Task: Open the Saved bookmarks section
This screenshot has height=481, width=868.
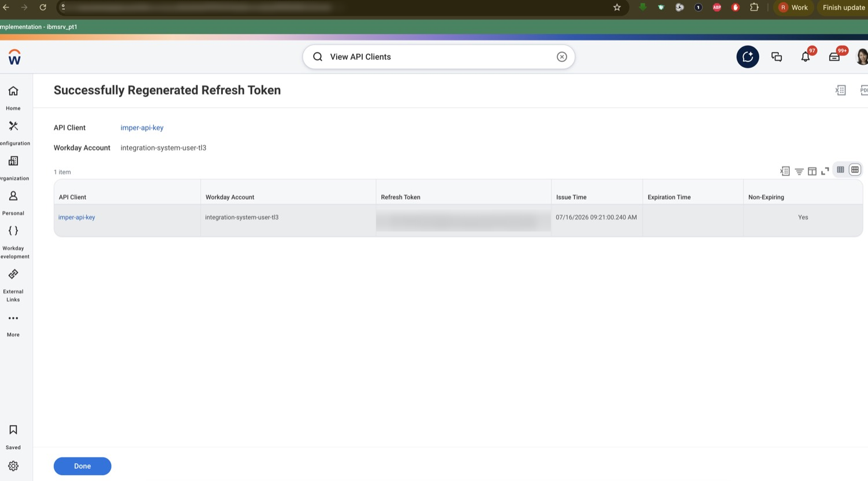Action: coord(13,436)
